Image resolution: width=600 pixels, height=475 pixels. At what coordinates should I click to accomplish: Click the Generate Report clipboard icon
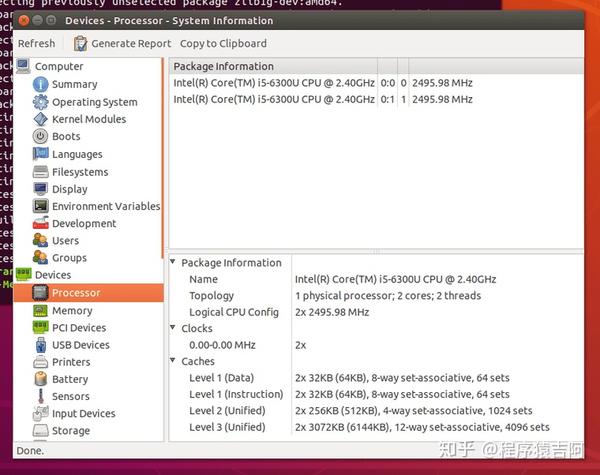tap(80, 44)
